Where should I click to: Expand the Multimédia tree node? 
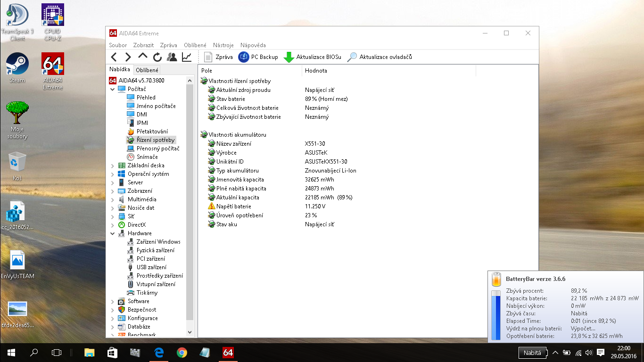pos(113,199)
